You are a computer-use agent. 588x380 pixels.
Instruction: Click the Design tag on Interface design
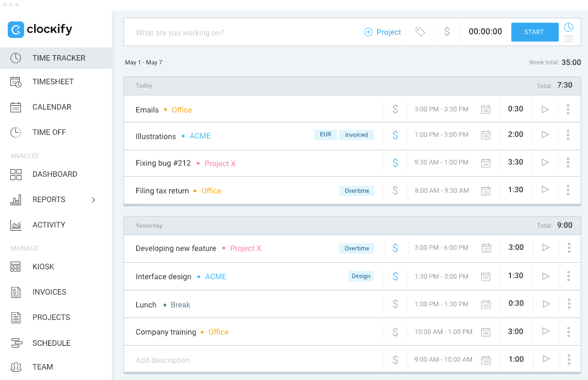click(361, 276)
